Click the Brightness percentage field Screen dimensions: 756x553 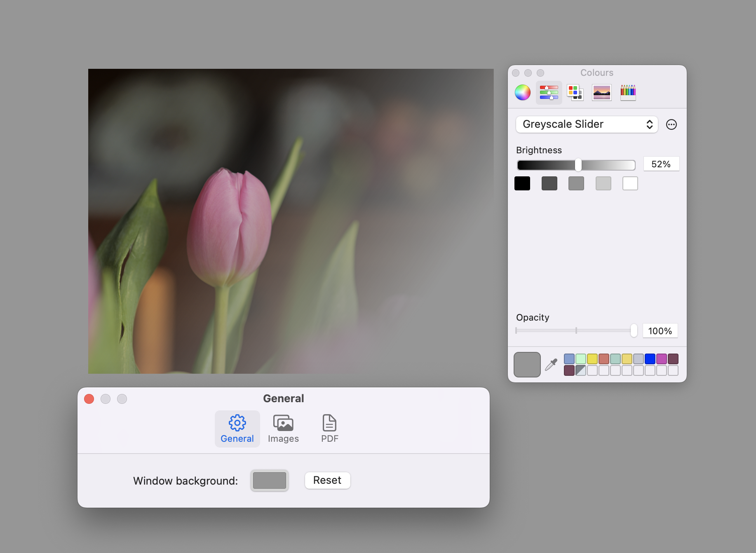pos(661,164)
